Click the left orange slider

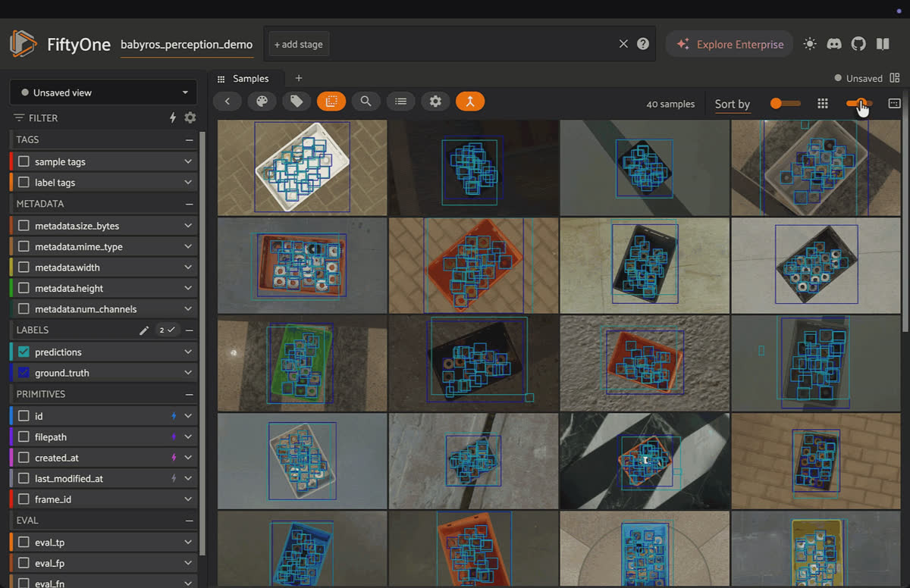[x=785, y=103]
